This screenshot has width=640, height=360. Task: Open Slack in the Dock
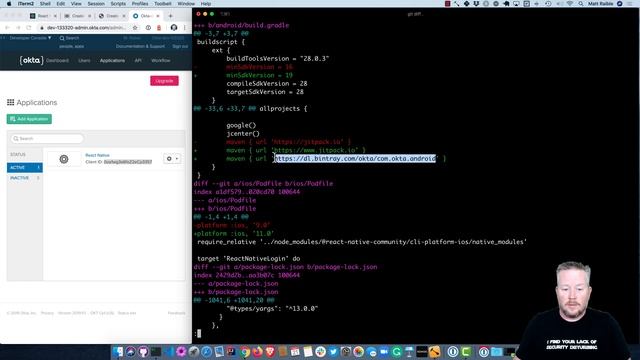pos(320,351)
